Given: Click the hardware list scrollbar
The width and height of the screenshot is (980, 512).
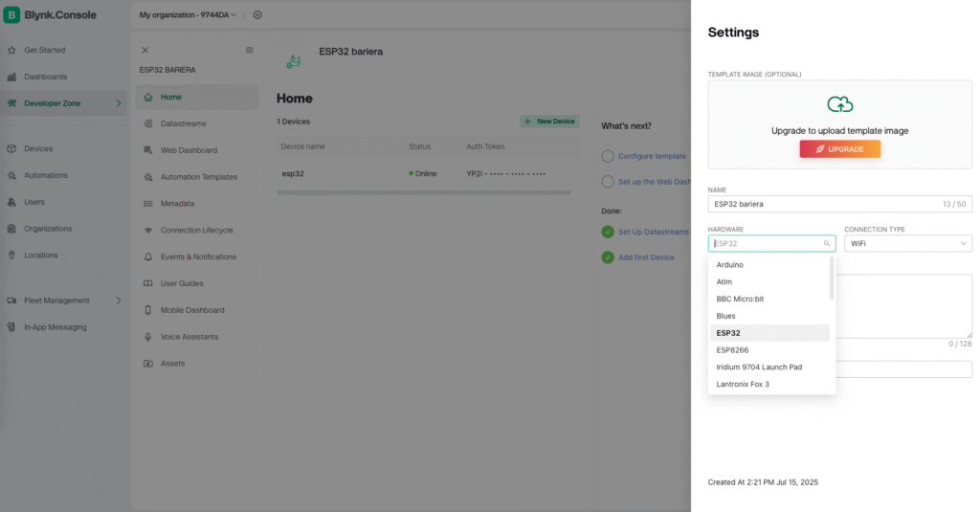Looking at the screenshot, I should point(832,278).
